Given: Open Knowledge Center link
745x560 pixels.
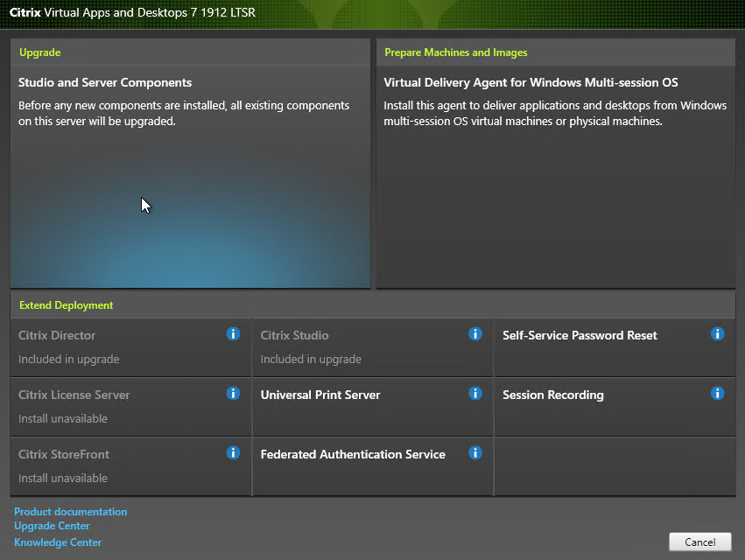Looking at the screenshot, I should [58, 542].
